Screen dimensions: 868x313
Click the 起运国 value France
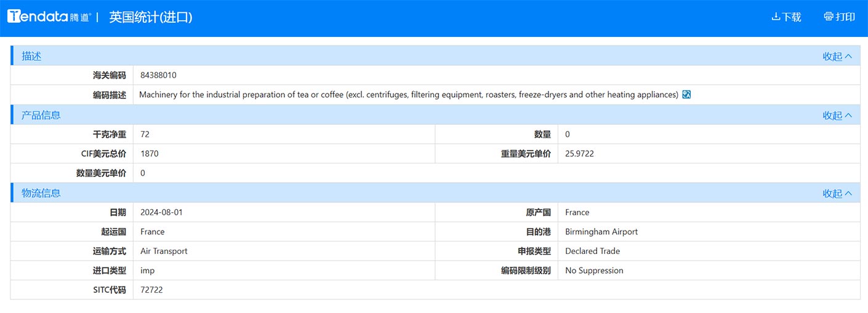point(152,232)
